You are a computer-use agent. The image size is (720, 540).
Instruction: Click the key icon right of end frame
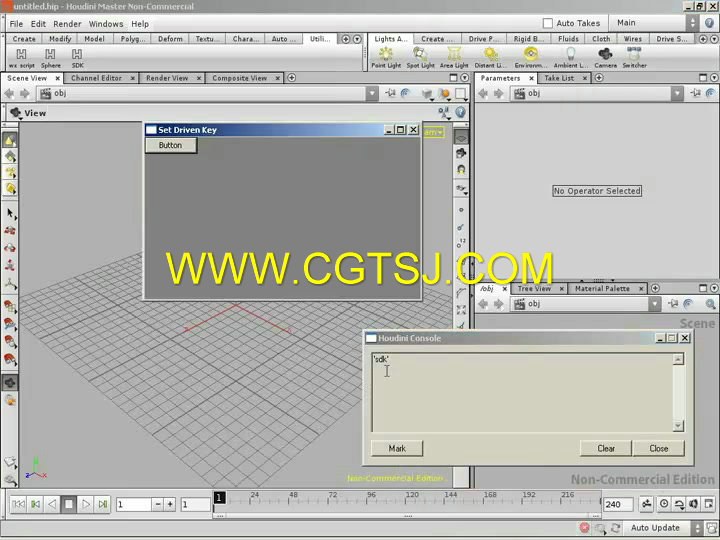click(647, 504)
